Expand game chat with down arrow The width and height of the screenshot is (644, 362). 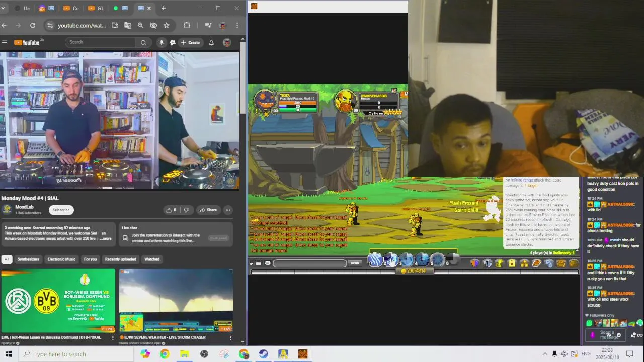pyautogui.click(x=251, y=263)
